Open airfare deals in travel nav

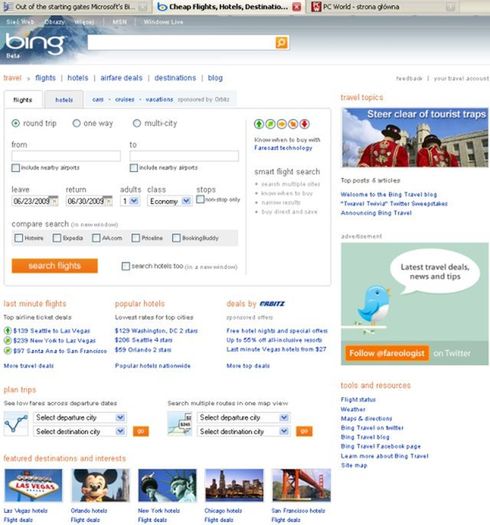[121, 78]
